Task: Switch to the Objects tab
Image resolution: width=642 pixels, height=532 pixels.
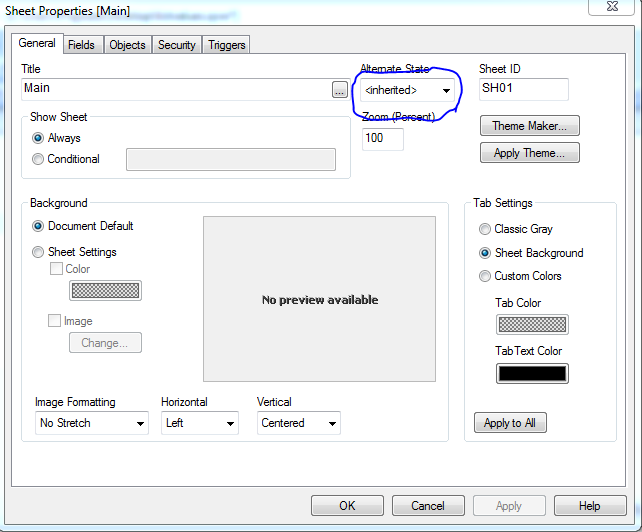Action: [127, 45]
